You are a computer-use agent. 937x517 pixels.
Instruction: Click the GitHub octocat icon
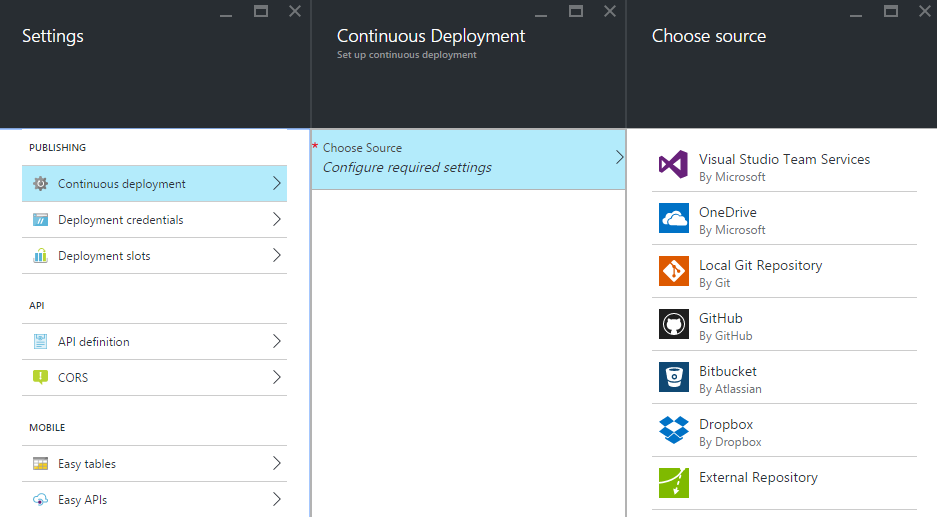pos(673,324)
